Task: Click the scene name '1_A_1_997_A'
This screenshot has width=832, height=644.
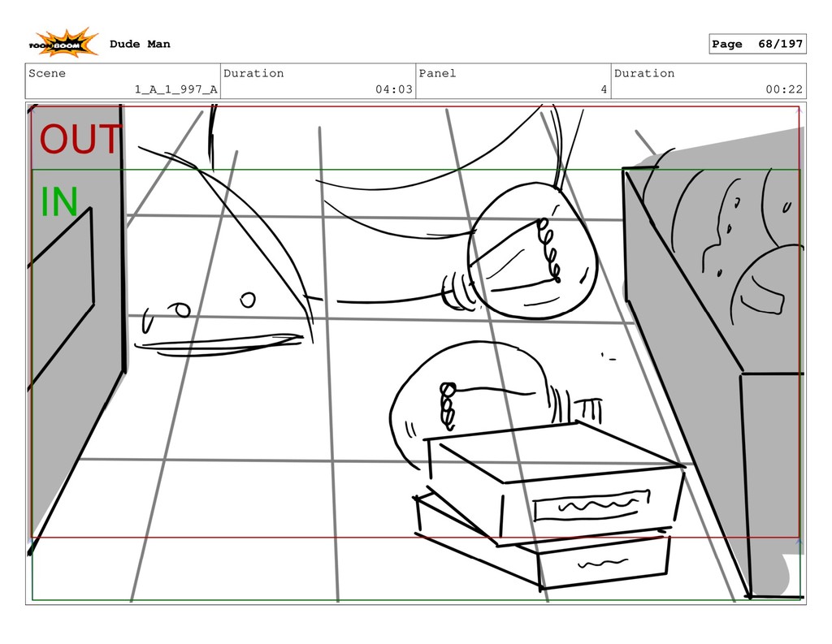Action: coord(176,89)
